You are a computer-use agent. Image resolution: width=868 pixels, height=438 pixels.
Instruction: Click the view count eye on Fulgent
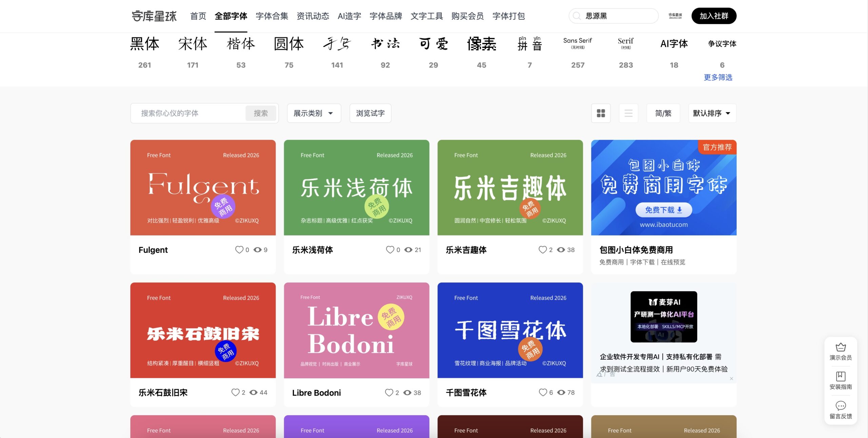(258, 250)
